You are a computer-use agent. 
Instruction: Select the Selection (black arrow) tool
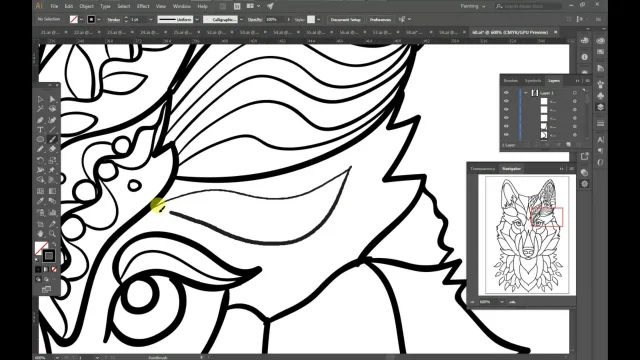(x=40, y=99)
